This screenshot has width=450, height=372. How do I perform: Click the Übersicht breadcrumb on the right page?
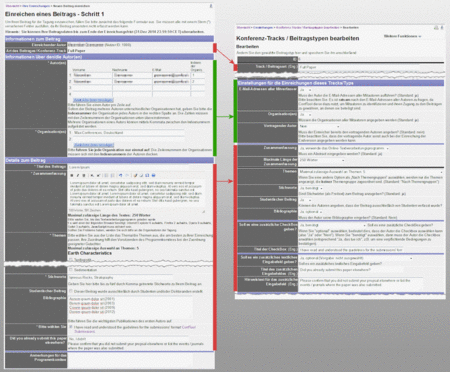pyautogui.click(x=243, y=27)
